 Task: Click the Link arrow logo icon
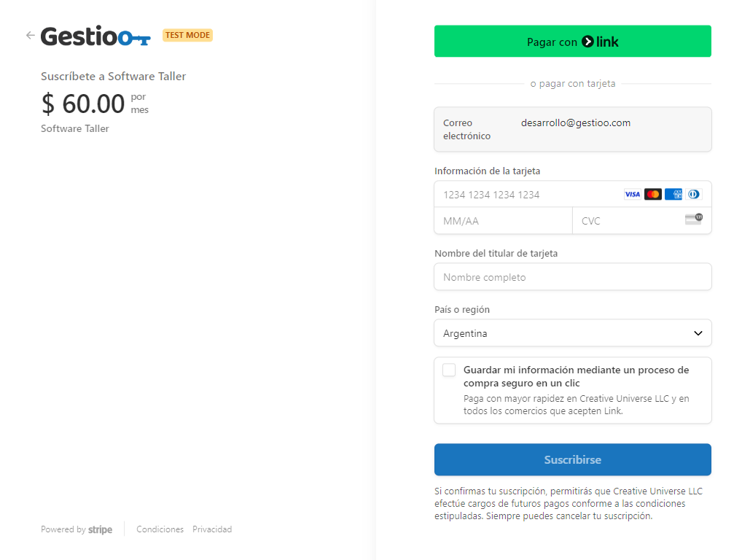click(587, 42)
